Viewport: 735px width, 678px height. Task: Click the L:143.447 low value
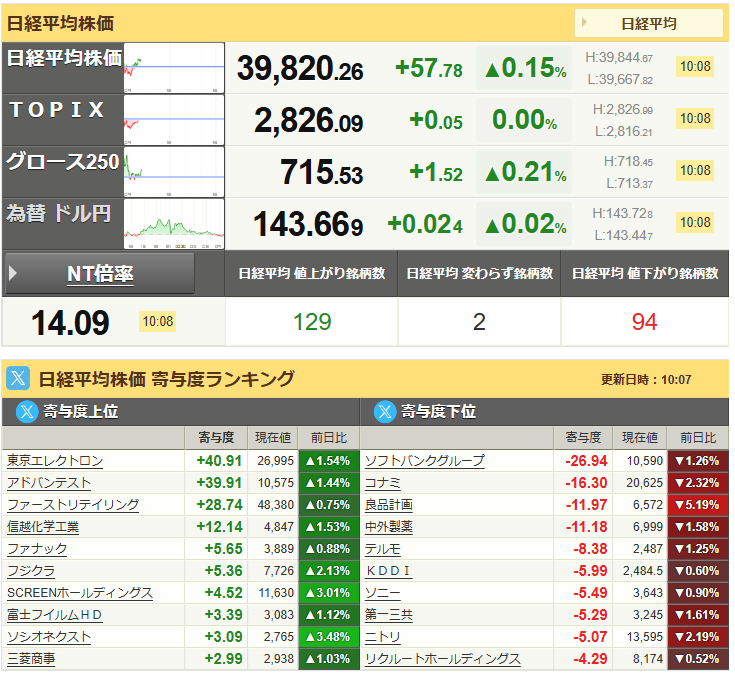click(623, 235)
